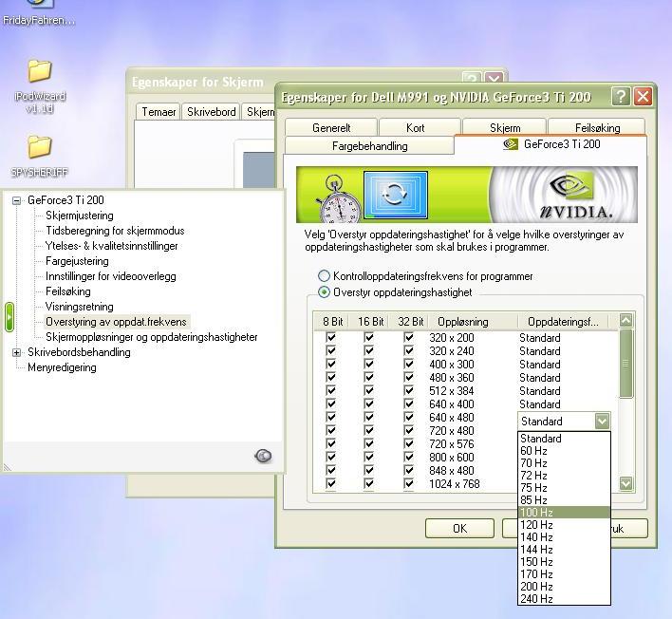Select Kontrolloppdateringsfrekvens for programmer radio button
Image resolution: width=672 pixels, height=619 pixels.
click(324, 276)
